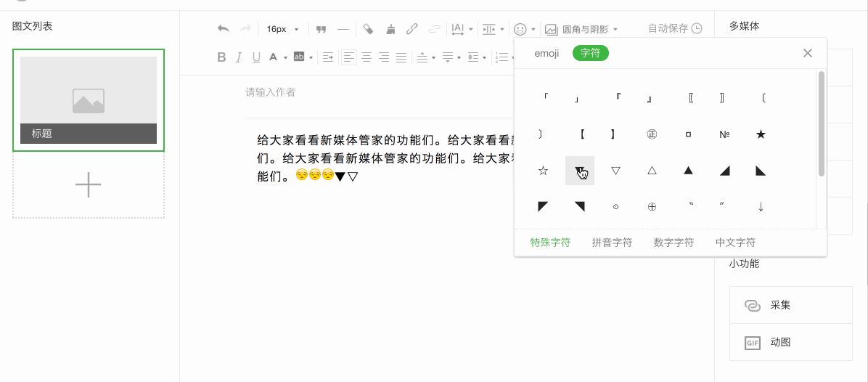
Task: Insert a blockquote
Action: pyautogui.click(x=321, y=29)
